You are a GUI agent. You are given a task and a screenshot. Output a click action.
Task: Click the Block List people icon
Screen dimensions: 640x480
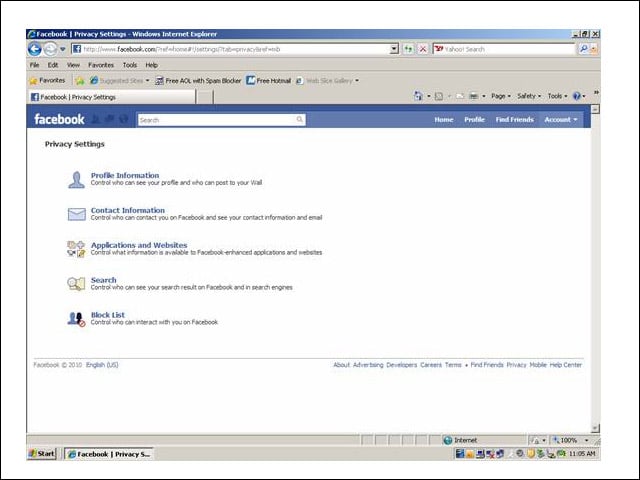tap(76, 319)
